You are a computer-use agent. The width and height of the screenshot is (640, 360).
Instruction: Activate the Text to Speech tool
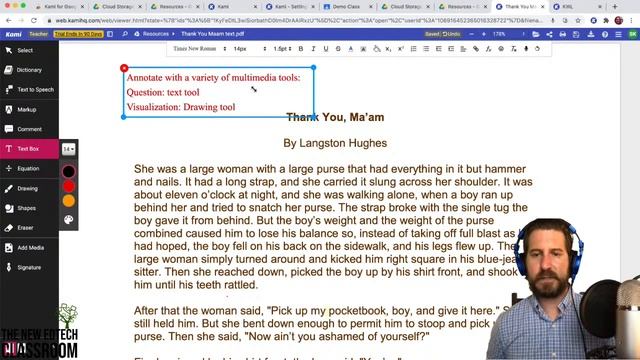click(29, 89)
